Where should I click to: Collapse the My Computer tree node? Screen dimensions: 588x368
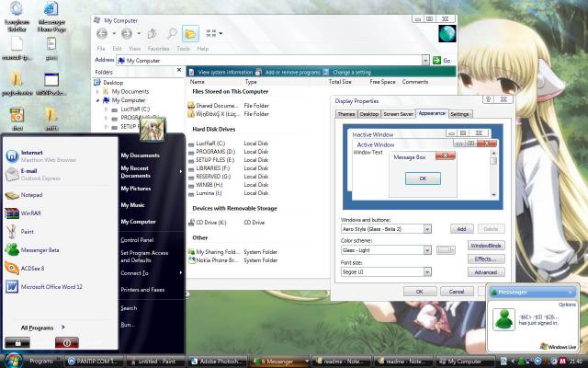pos(98,100)
